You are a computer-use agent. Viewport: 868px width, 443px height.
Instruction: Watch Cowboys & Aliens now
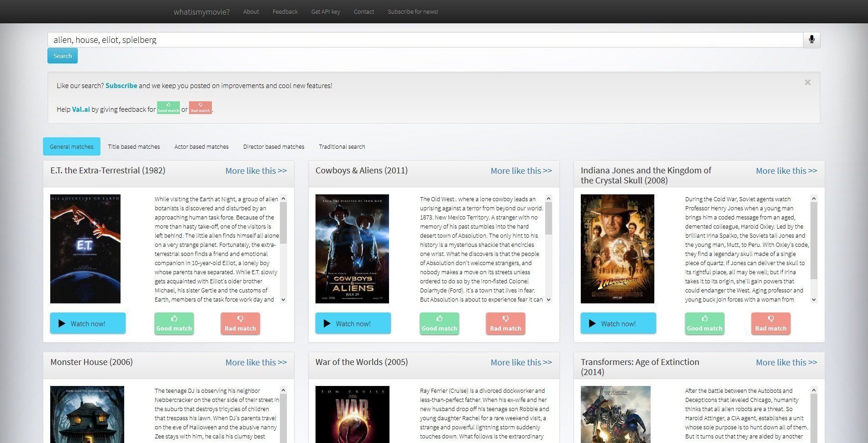click(353, 323)
